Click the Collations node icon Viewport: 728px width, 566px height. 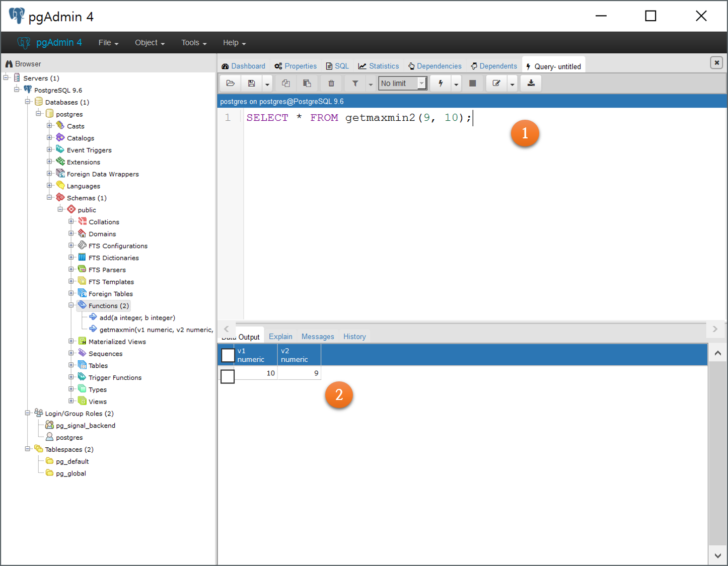coord(83,221)
